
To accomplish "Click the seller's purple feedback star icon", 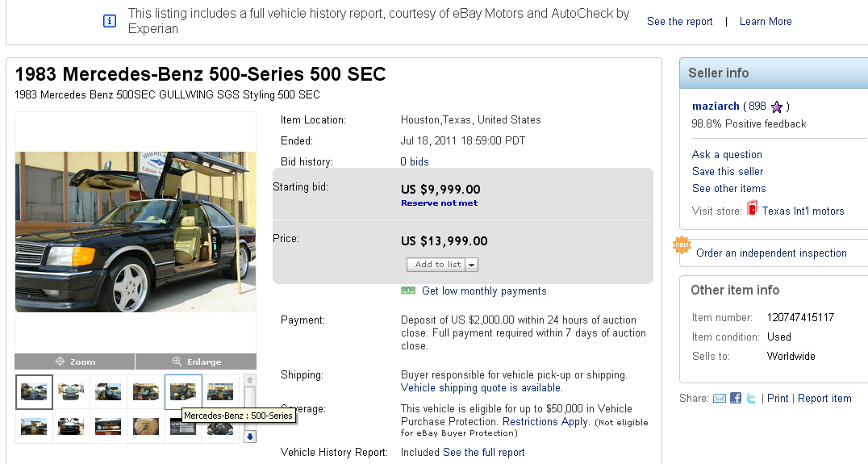I will pos(777,107).
